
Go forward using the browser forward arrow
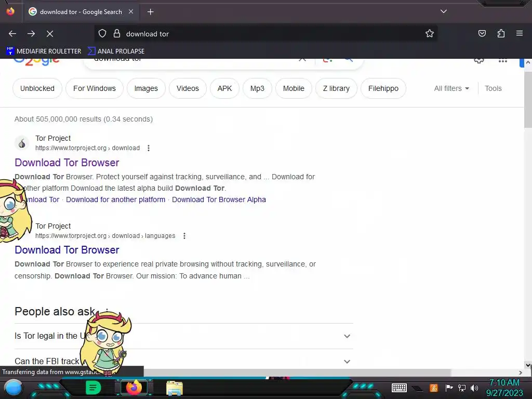[31, 34]
